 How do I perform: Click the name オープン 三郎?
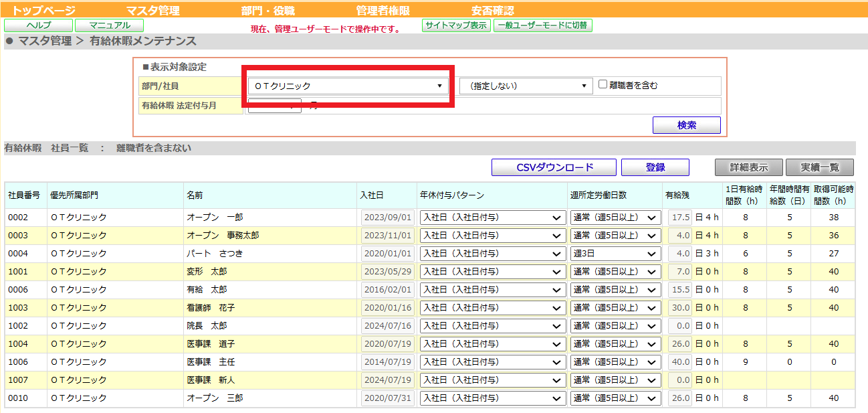pos(215,398)
